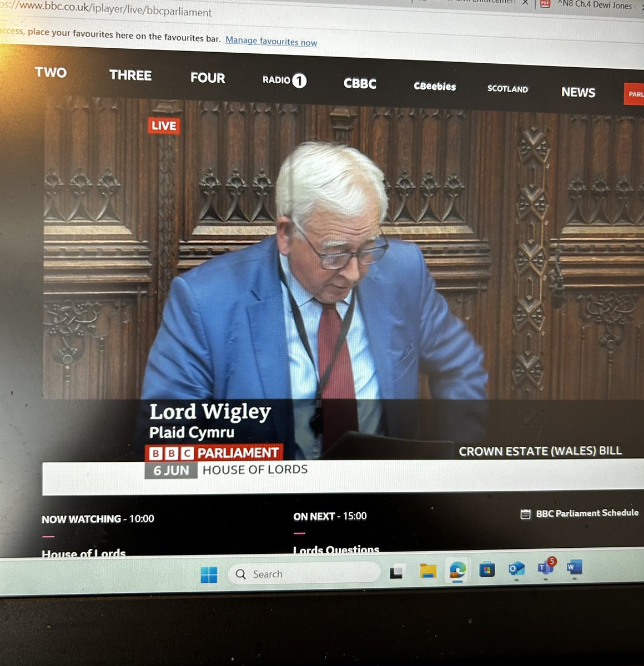Click the Manage favourites now link
This screenshot has height=666, width=644.
[x=271, y=41]
